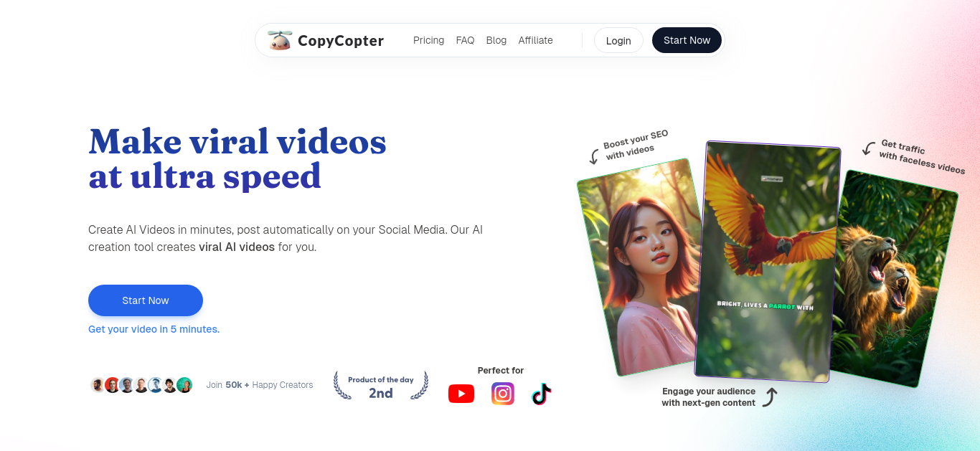This screenshot has width=980, height=451.
Task: Click the CopyCopter helicopter mascot logo
Action: tap(280, 40)
